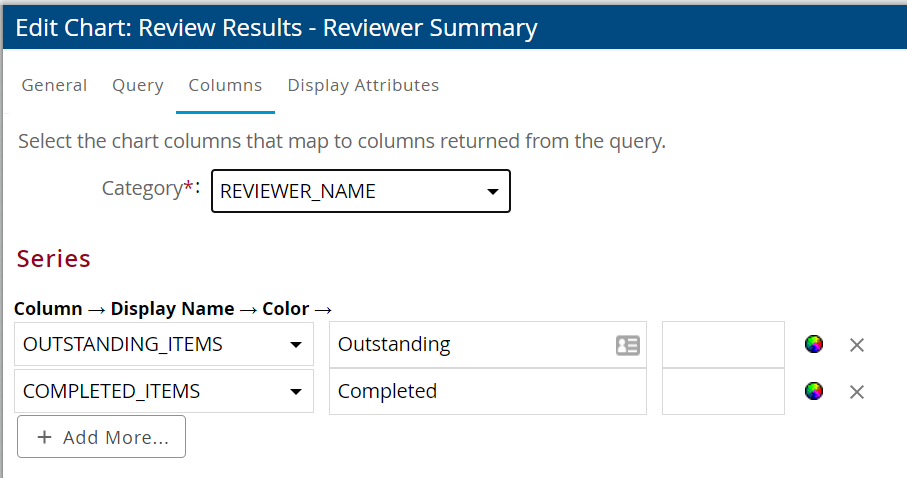Viewport: 907px width, 478px height.
Task: Remove the COMPLETED_ITEMS series row
Action: (856, 392)
